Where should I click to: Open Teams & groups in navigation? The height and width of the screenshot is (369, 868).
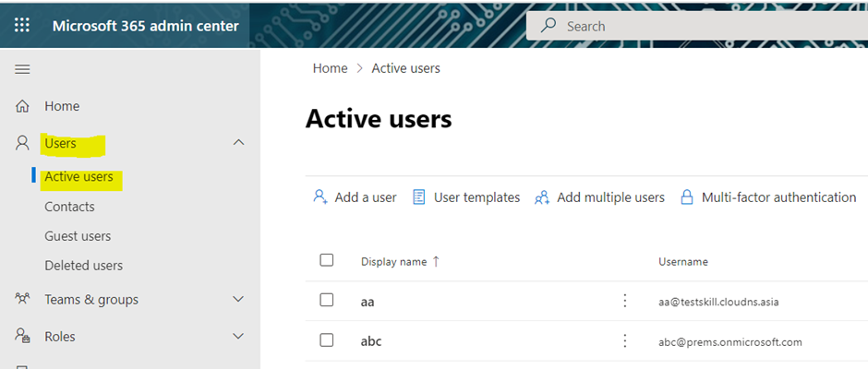91,300
